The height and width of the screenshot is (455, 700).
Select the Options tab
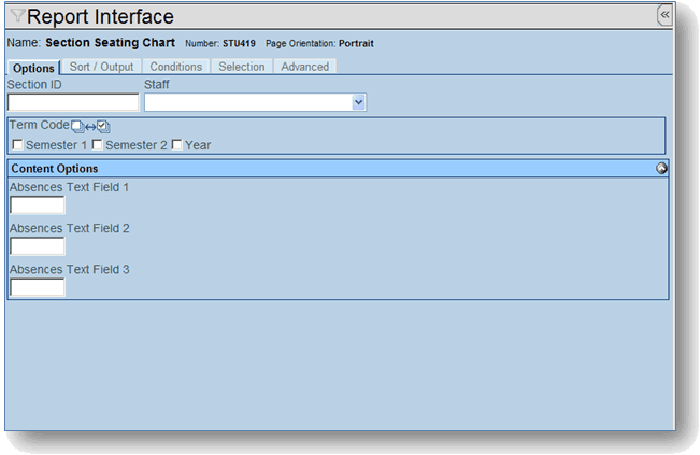(x=34, y=68)
